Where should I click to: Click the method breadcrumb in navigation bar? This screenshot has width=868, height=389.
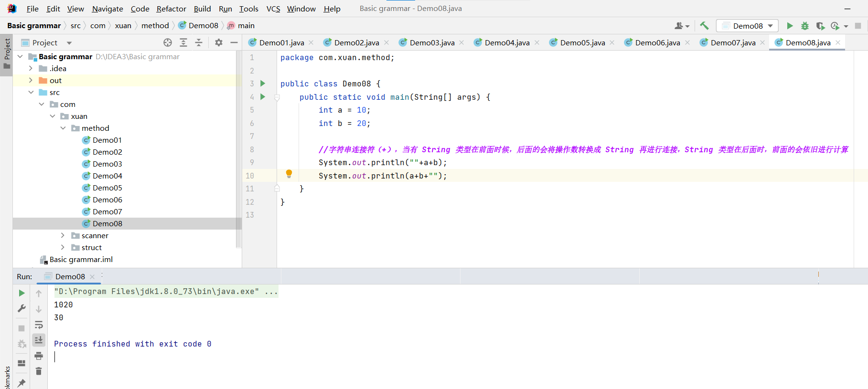pyautogui.click(x=155, y=26)
